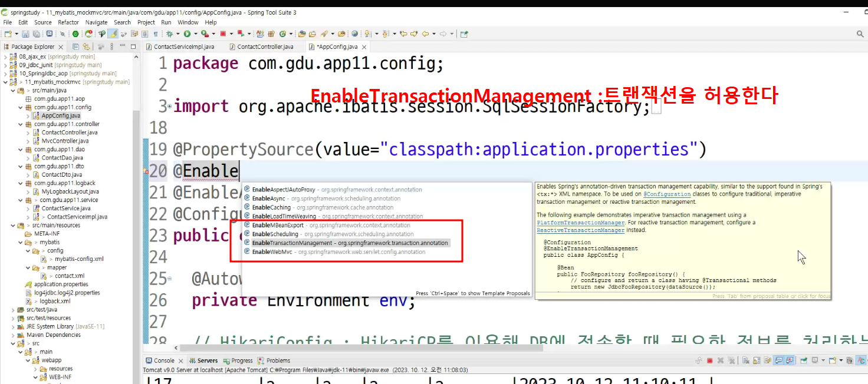
Task: Open the Window menu
Action: (188, 22)
